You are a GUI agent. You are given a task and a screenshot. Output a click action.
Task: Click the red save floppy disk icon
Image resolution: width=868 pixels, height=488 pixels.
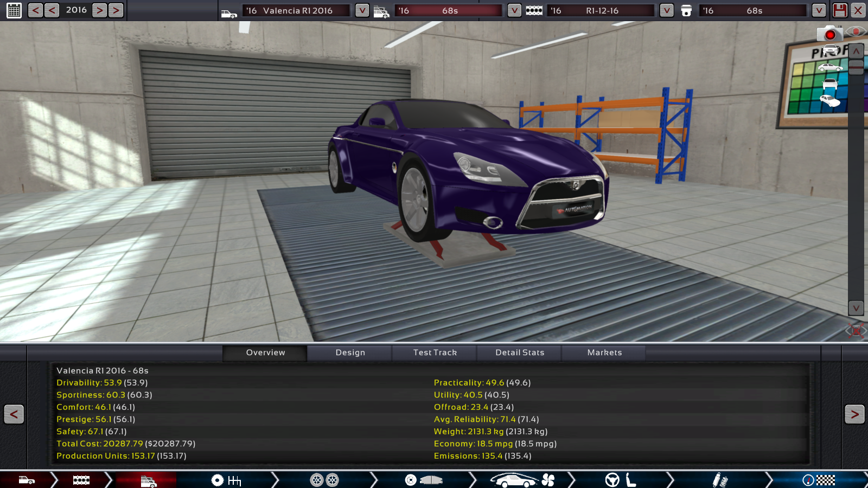coord(840,10)
